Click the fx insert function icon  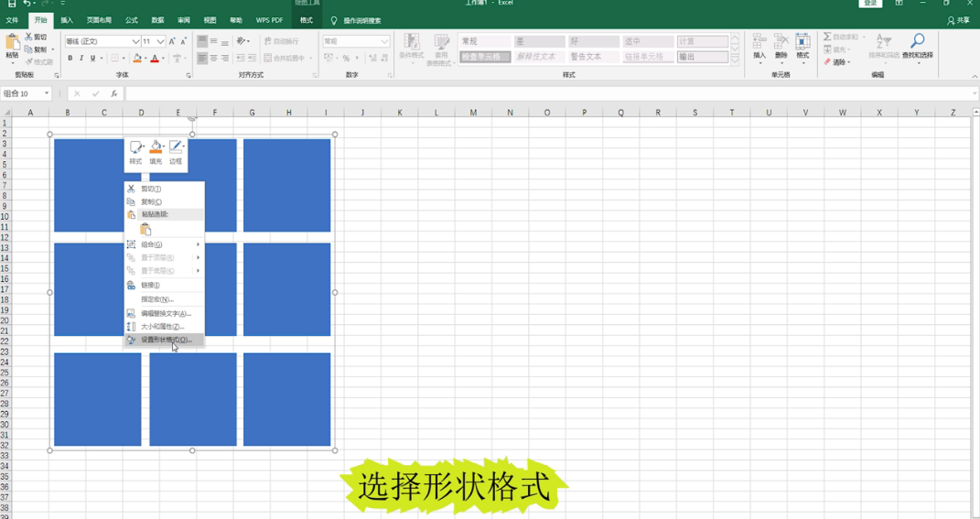click(113, 93)
